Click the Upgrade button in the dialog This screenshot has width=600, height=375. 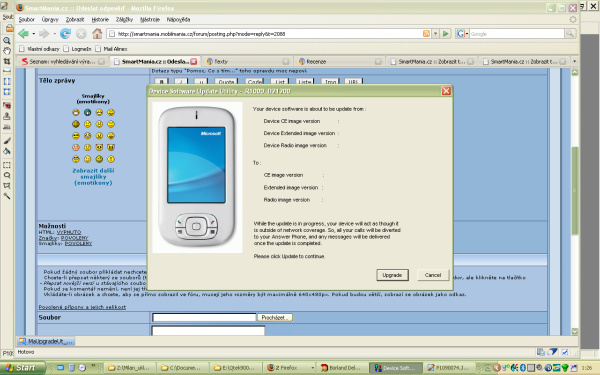click(x=392, y=275)
